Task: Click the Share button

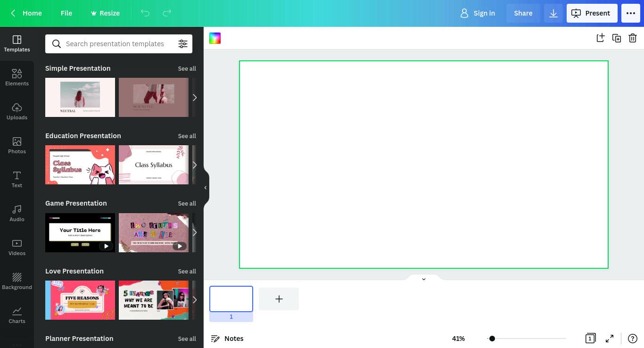Action: coord(523,13)
